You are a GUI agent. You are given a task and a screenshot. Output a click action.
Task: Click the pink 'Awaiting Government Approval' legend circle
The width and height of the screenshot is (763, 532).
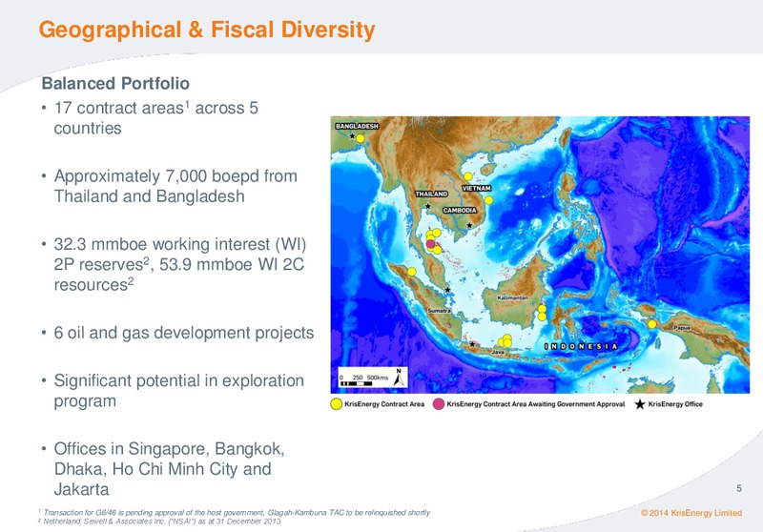[439, 404]
